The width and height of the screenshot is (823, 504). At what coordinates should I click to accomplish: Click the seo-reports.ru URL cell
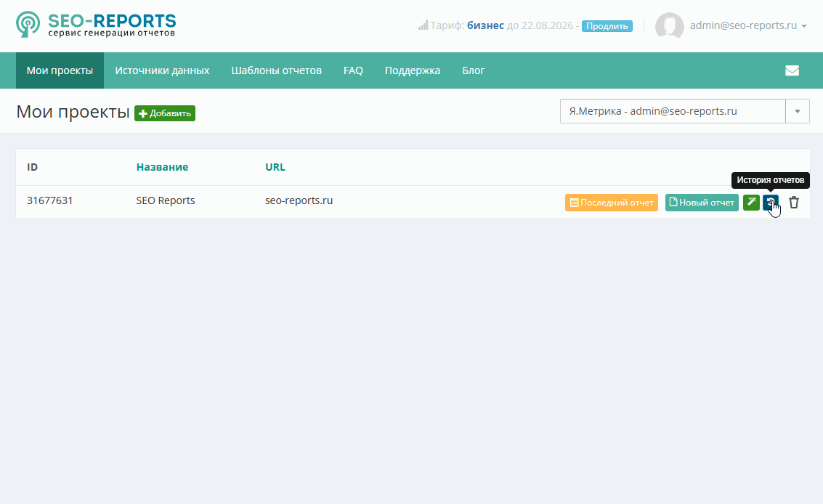click(299, 200)
